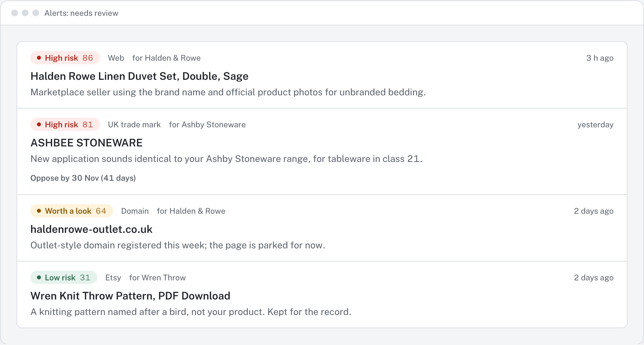Click the 'yesterday' timestamp

[x=595, y=125]
